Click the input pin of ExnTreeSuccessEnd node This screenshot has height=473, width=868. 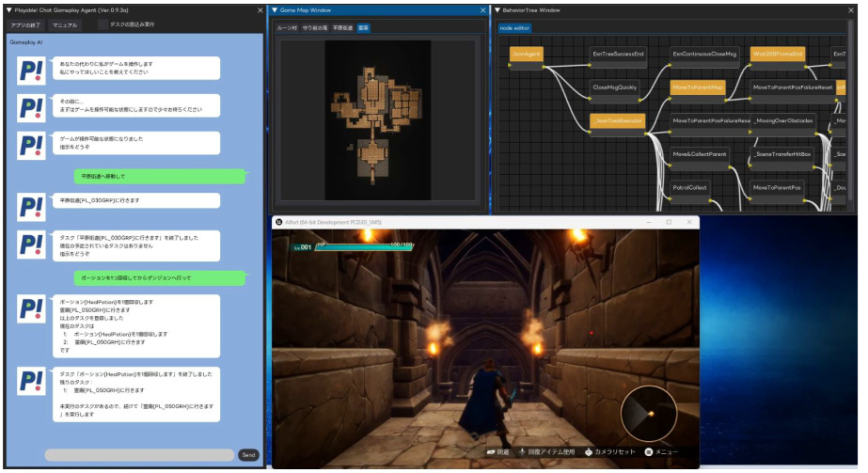(x=590, y=66)
